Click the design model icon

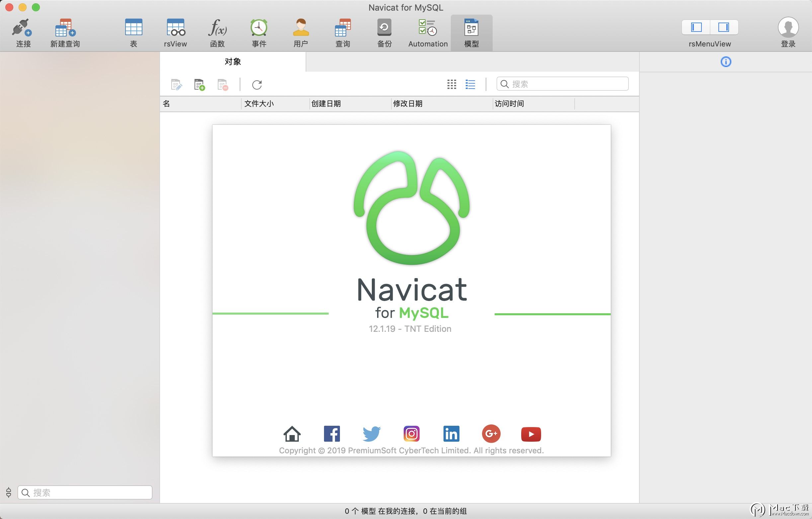tap(176, 84)
